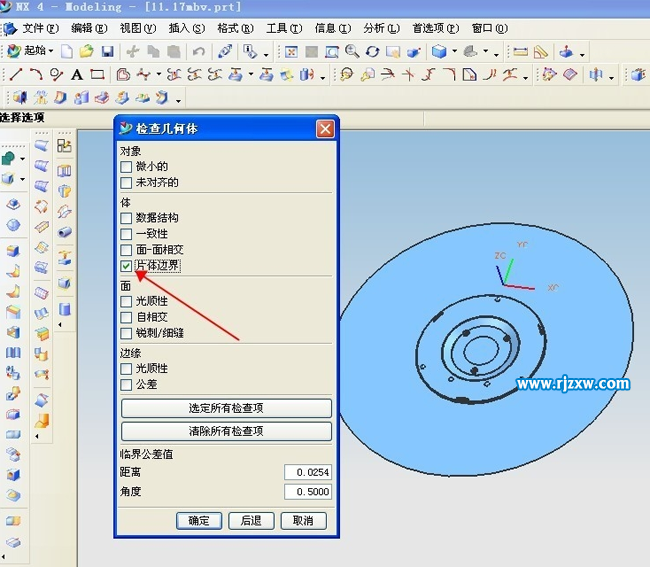Click 选定所有检查项 button
650x567 pixels.
tap(226, 408)
